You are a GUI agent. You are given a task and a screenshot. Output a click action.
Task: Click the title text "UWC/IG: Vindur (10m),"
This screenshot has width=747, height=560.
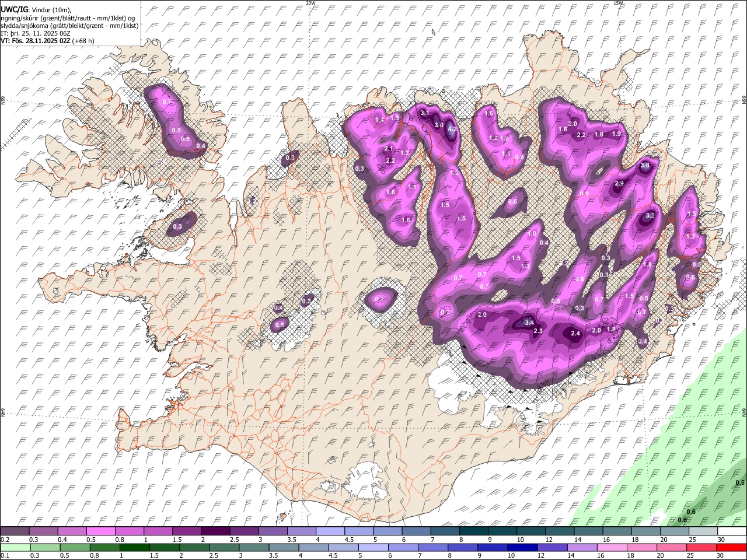pyautogui.click(x=36, y=10)
